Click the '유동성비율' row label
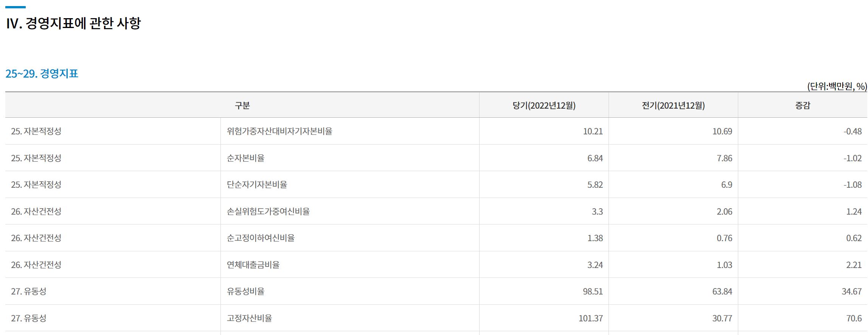 pos(245,291)
